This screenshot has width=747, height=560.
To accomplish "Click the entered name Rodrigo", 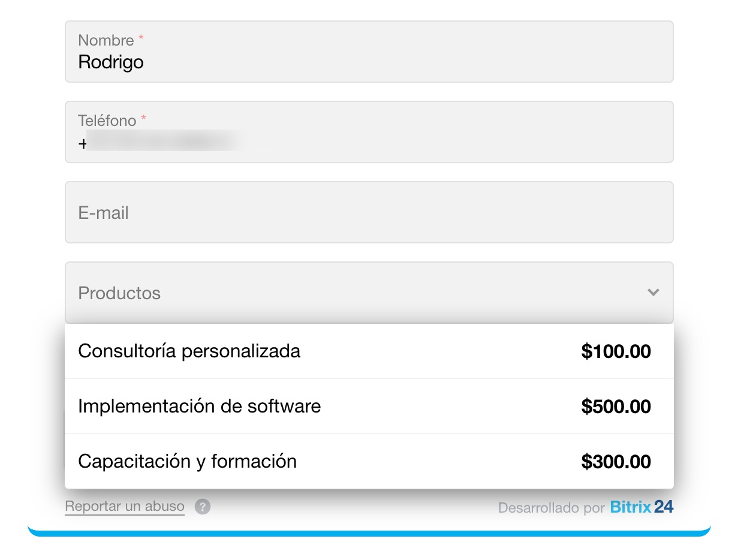I will click(111, 62).
